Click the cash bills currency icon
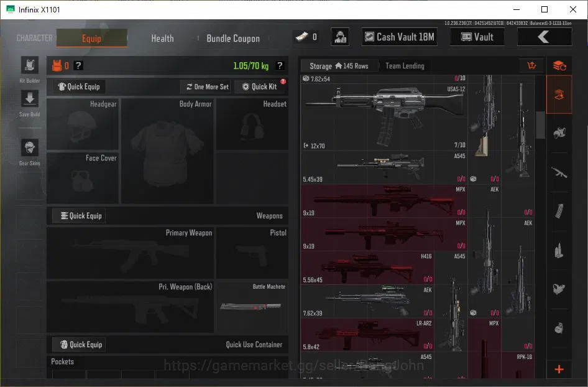Image resolution: width=588 pixels, height=387 pixels. coord(302,37)
